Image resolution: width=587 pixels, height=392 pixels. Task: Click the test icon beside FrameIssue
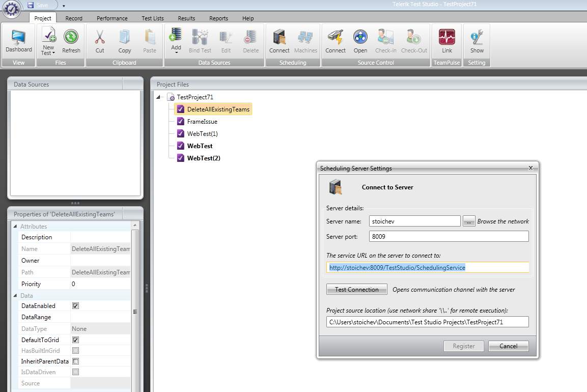pos(180,121)
